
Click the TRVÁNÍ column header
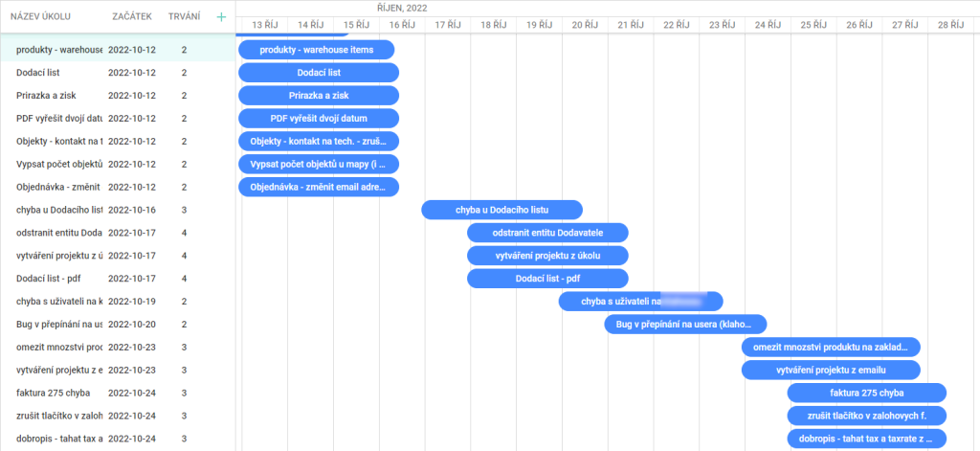click(x=184, y=17)
